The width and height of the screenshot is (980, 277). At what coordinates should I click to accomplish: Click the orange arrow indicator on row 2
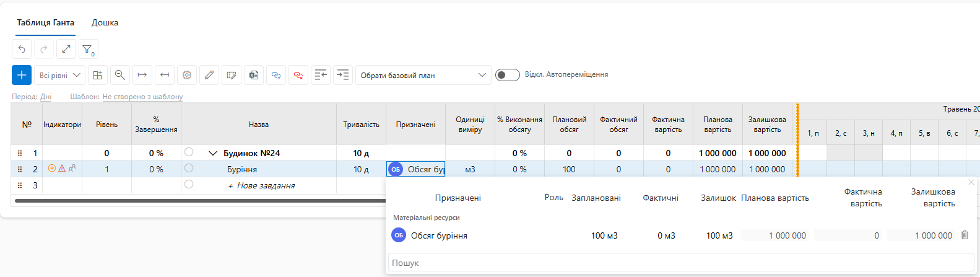tap(52, 168)
